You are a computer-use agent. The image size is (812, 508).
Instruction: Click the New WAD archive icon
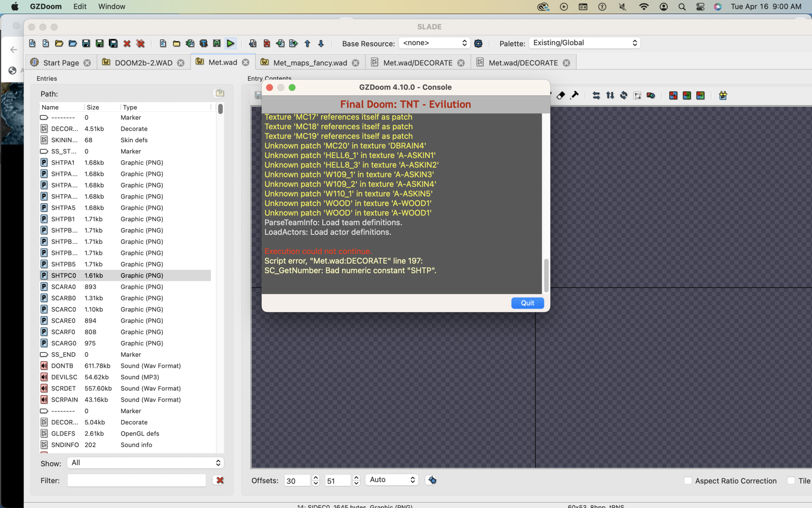click(x=33, y=43)
